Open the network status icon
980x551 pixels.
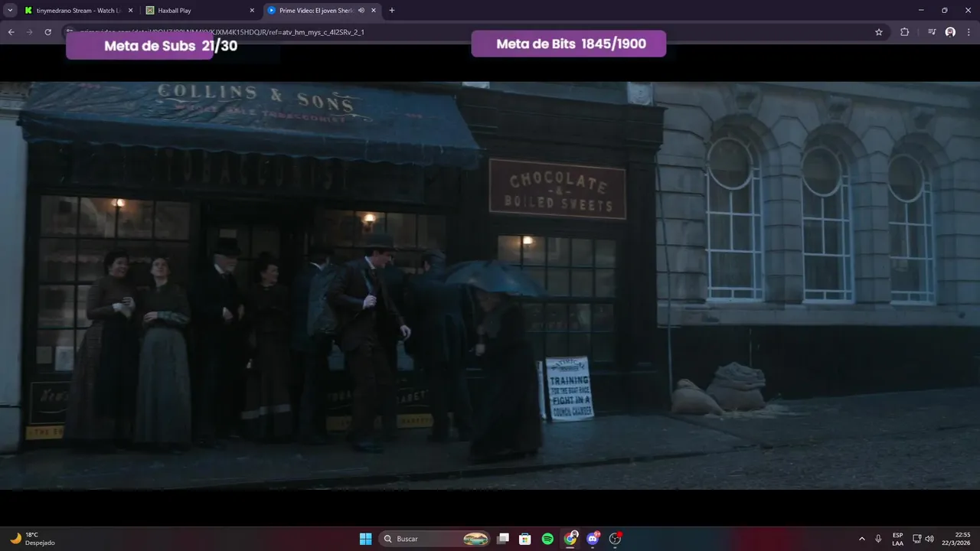click(916, 539)
